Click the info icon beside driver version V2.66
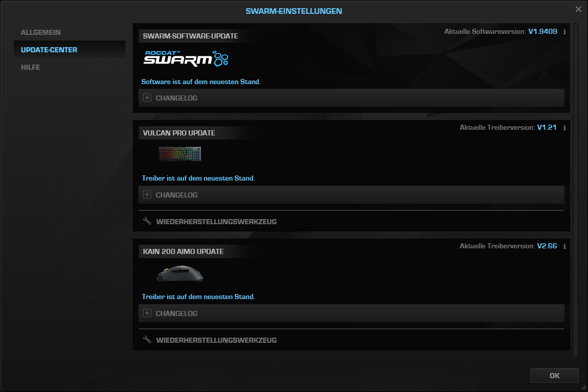588x392 pixels. (x=564, y=246)
